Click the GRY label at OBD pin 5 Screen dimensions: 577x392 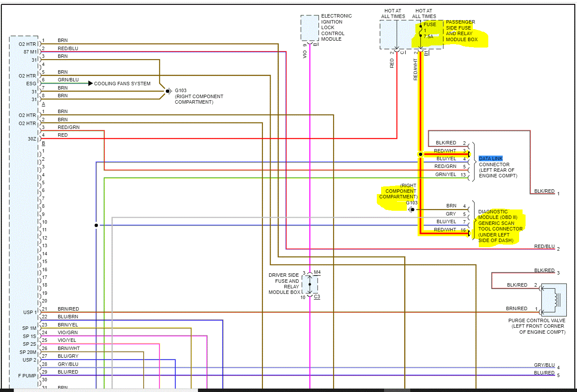pyautogui.click(x=451, y=214)
